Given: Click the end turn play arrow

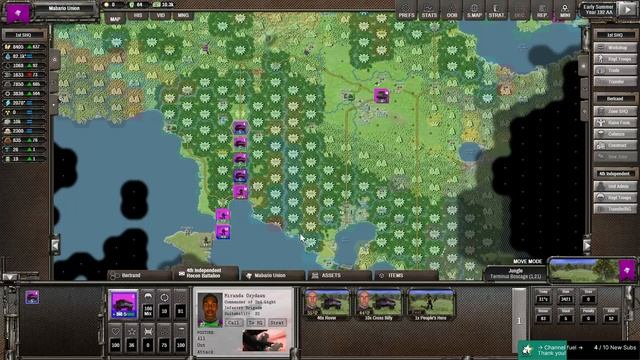Looking at the screenshot, I should click(x=628, y=9).
